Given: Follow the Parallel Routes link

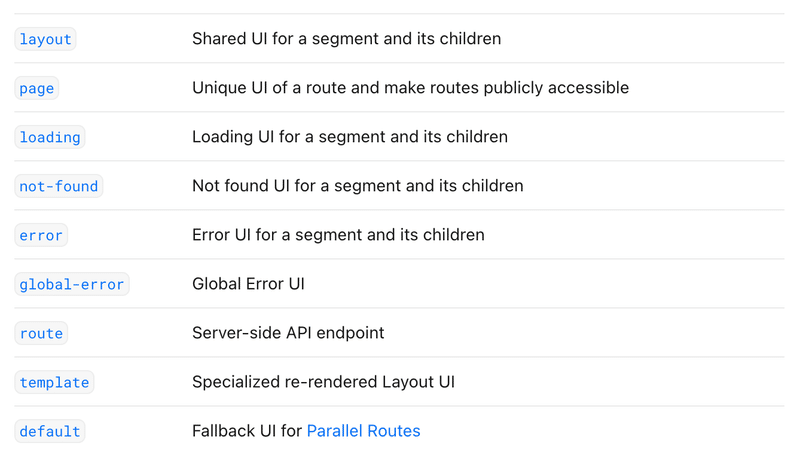Looking at the screenshot, I should click(363, 431).
